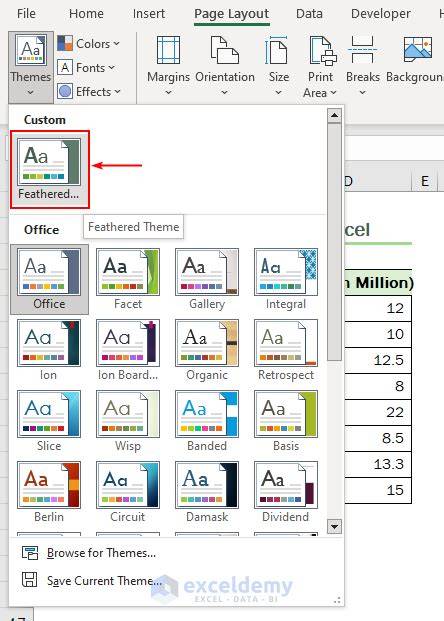The height and width of the screenshot is (621, 444).
Task: Apply the Dividend theme
Action: tap(286, 492)
